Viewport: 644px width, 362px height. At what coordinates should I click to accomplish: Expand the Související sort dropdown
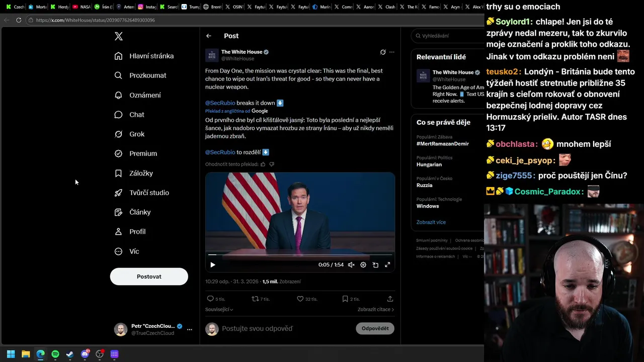219,310
